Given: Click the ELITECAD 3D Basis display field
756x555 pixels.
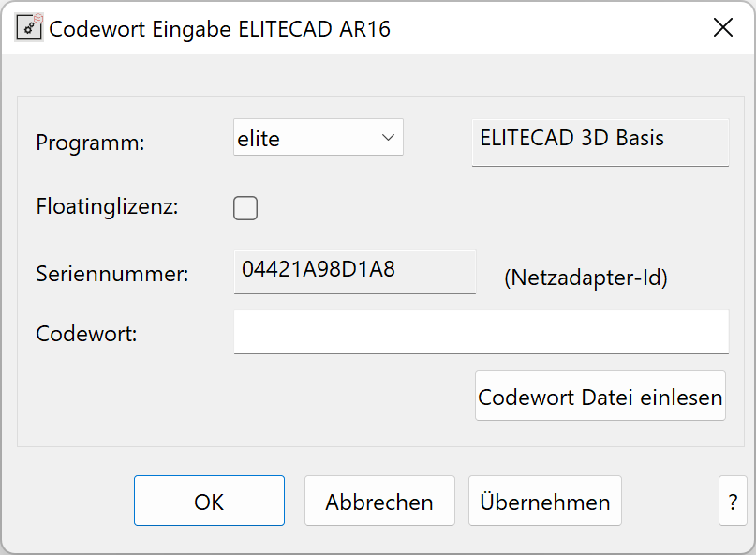Looking at the screenshot, I should pyautogui.click(x=600, y=142).
